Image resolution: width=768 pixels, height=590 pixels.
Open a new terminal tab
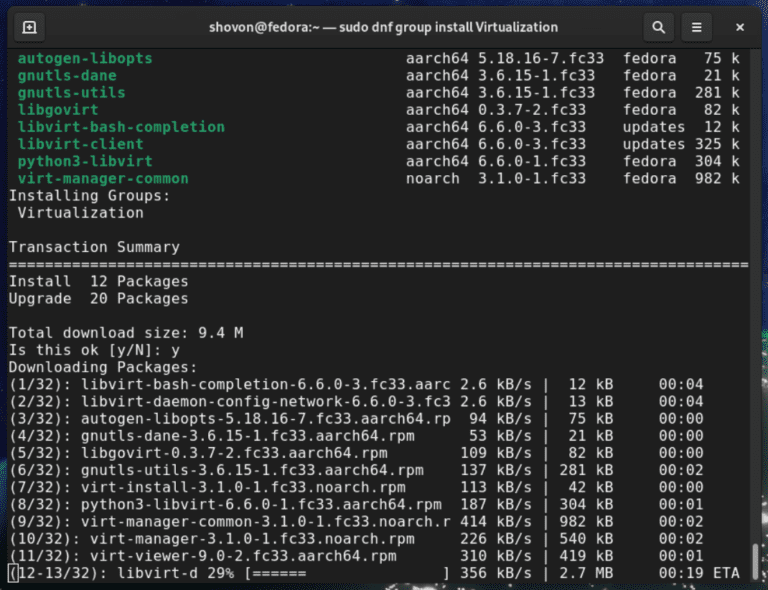tap(29, 27)
